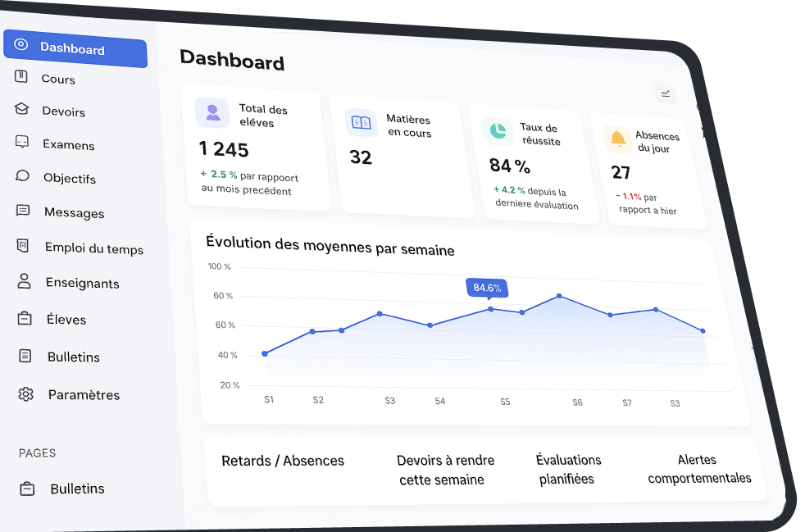
Task: Click the Objectifs speech bubble icon
Action: [x=23, y=176]
